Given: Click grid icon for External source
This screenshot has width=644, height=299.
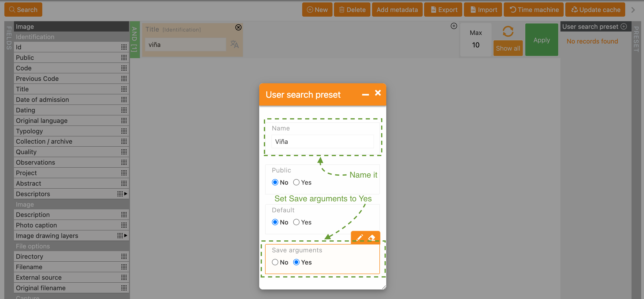Looking at the screenshot, I should [x=124, y=277].
